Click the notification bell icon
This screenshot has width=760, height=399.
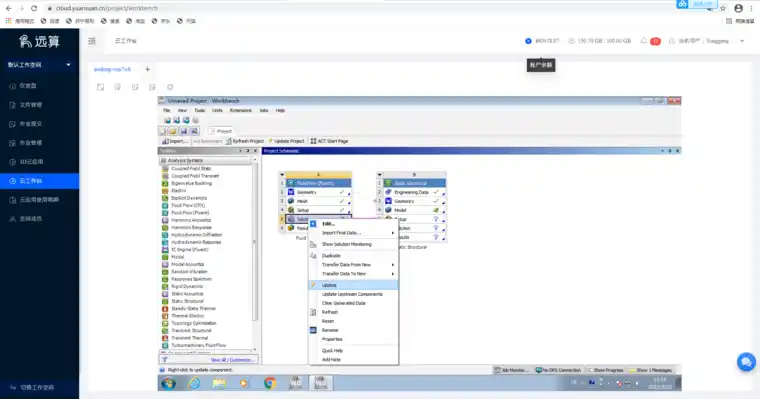644,41
